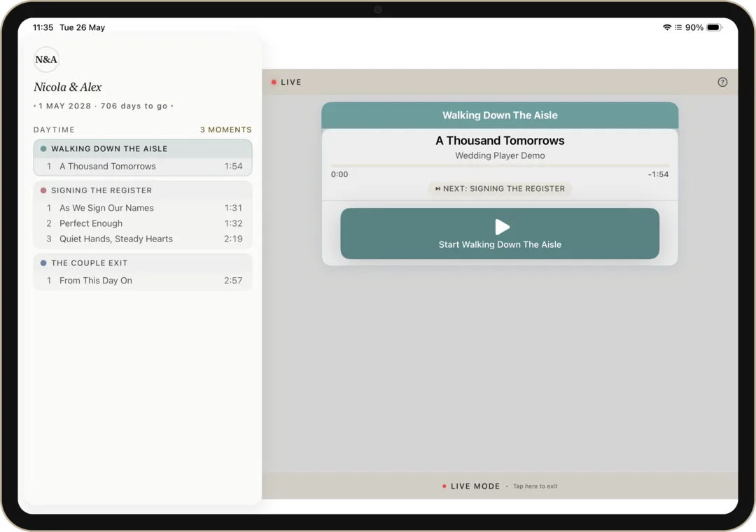Image resolution: width=756 pixels, height=532 pixels.
Task: Click the Walking Down The Aisle card header
Action: pyautogui.click(x=500, y=115)
